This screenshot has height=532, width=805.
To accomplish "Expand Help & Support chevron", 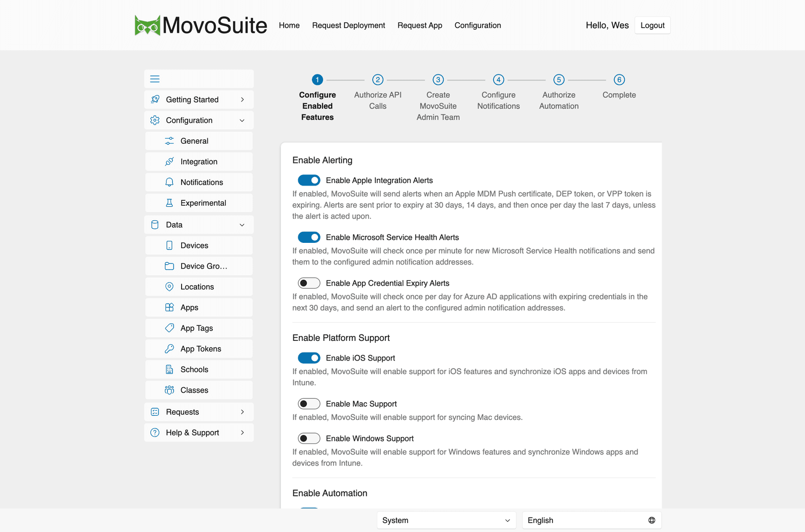I will [x=243, y=432].
